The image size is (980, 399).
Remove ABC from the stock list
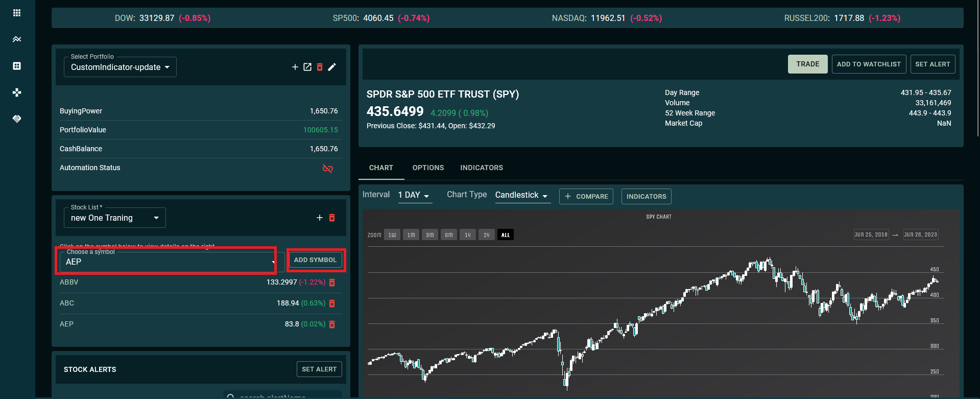332,303
